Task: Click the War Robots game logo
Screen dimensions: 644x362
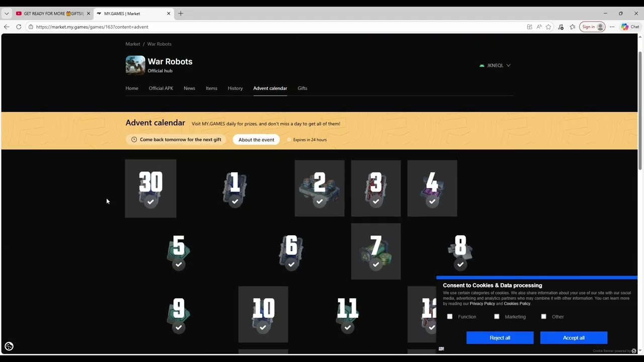Action: (x=135, y=65)
